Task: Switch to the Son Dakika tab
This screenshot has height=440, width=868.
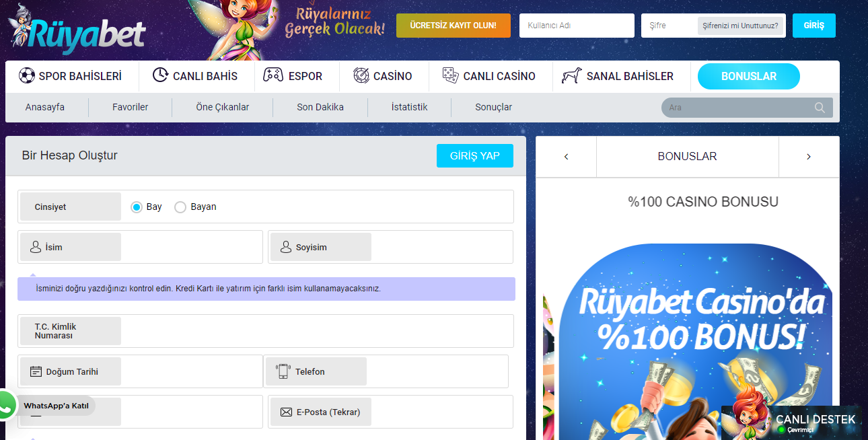Action: coord(320,107)
